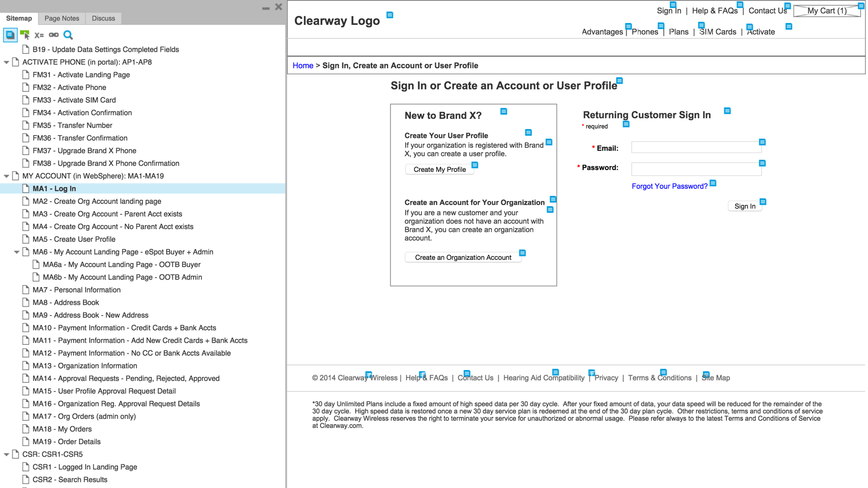Click note icon on the Sign In button
Viewport: 868px width, 488px height.
click(x=763, y=202)
